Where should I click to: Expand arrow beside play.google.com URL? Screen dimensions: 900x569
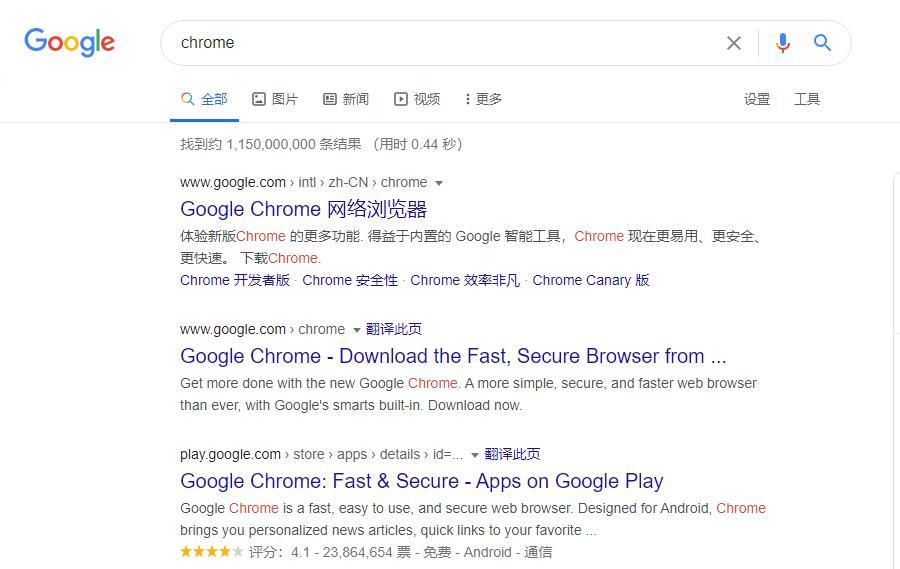[475, 455]
